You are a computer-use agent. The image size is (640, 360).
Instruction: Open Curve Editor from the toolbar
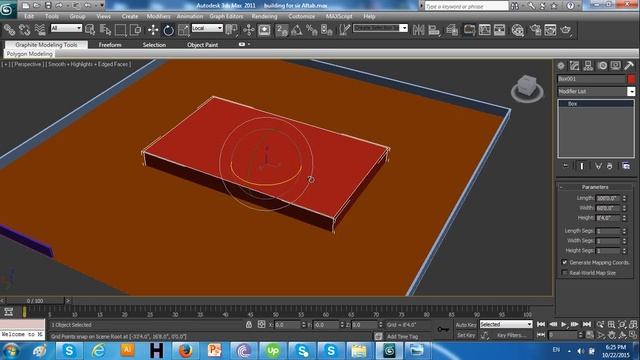(x=484, y=30)
